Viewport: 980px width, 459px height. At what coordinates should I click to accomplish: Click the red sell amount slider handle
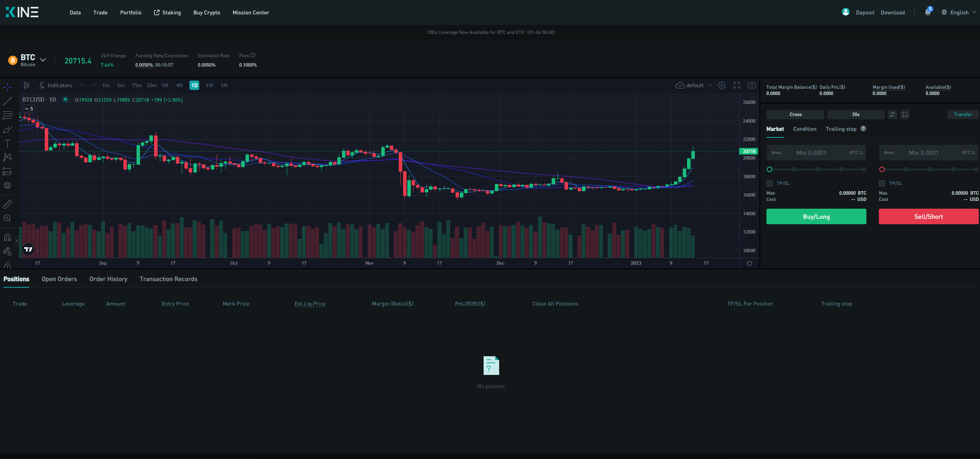[x=882, y=169]
